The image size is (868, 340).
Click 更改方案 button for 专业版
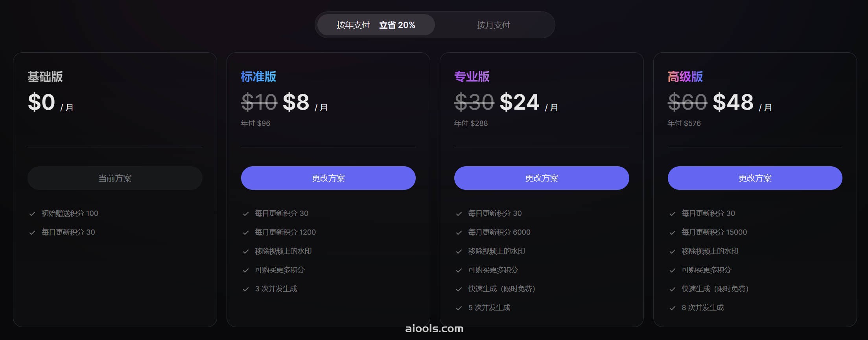coord(542,178)
